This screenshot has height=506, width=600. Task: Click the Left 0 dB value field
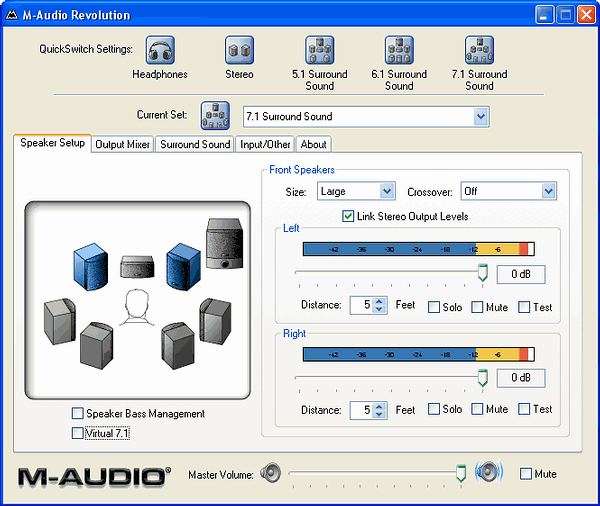[x=521, y=274]
